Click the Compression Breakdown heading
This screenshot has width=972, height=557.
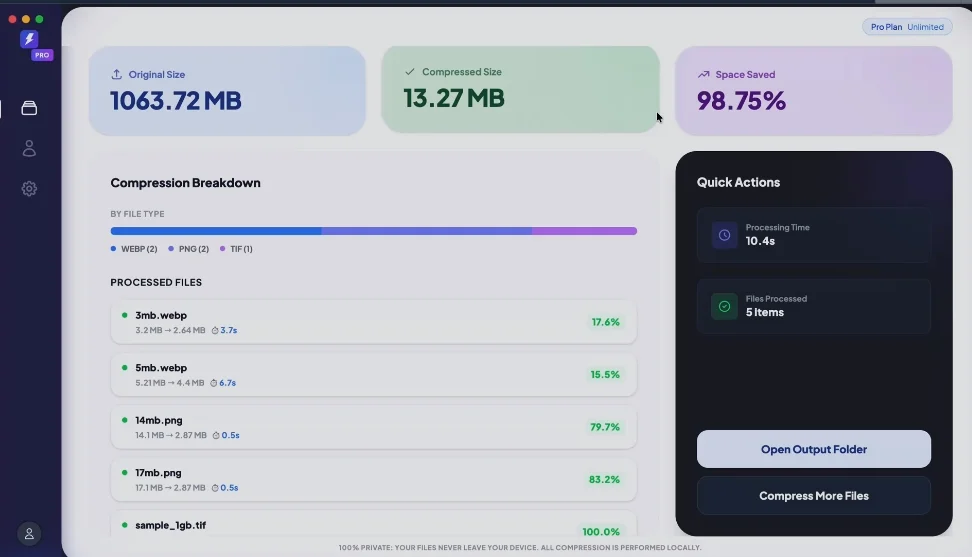[x=185, y=183]
